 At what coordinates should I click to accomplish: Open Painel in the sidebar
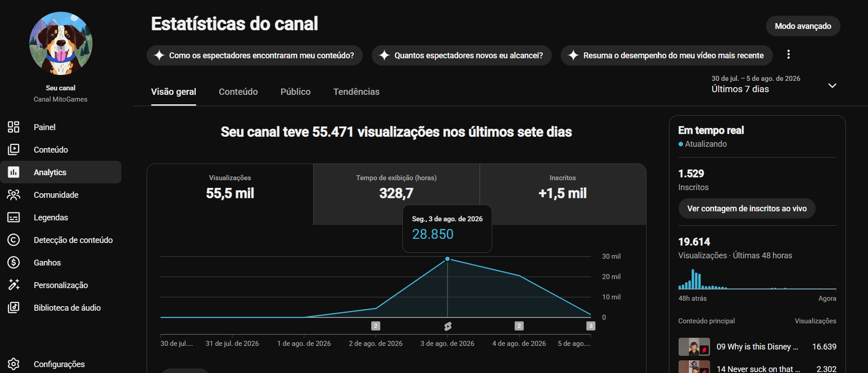point(61,127)
